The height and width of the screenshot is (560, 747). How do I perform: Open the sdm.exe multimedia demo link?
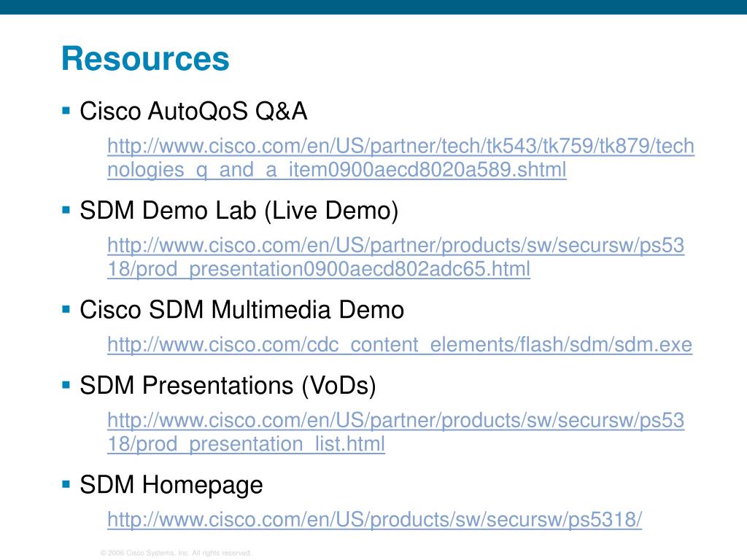coord(400,344)
